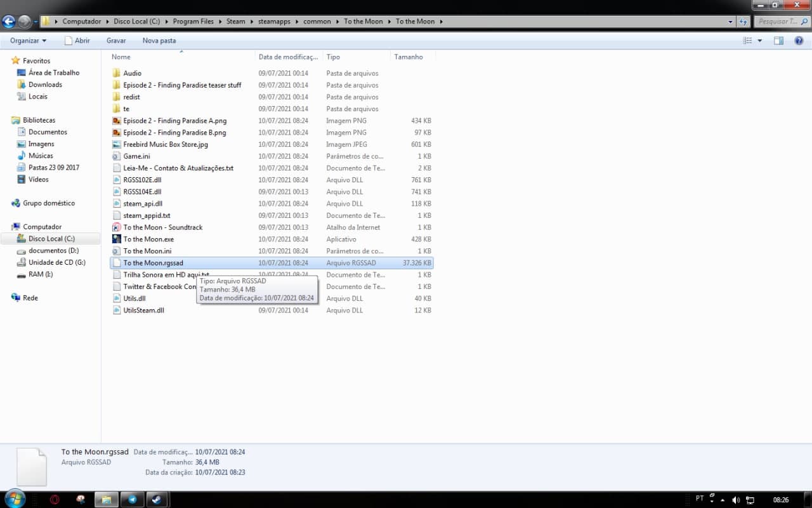Image resolution: width=812 pixels, height=508 pixels.
Task: Click the Audio folder icon
Action: (116, 73)
